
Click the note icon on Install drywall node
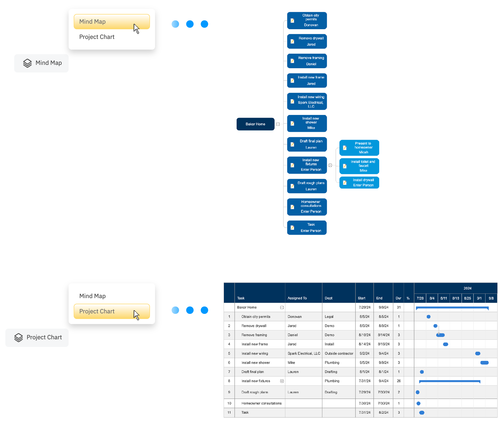pos(344,182)
